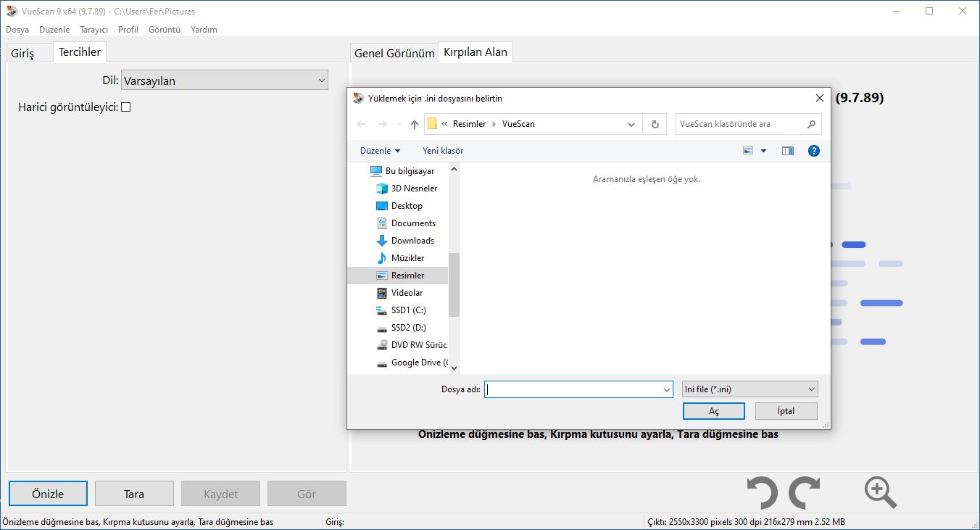Click the SSD1 (C:) drive icon
980x530 pixels.
[x=382, y=310]
